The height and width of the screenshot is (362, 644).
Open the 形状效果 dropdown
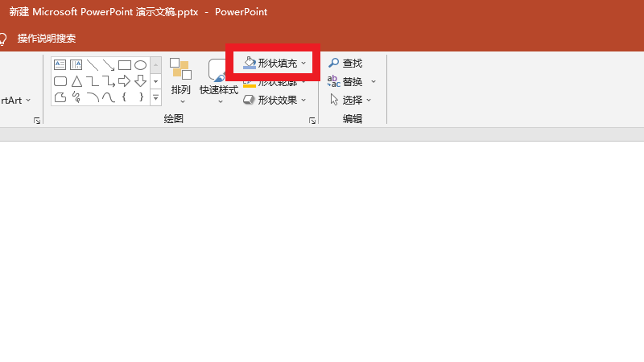coord(275,101)
